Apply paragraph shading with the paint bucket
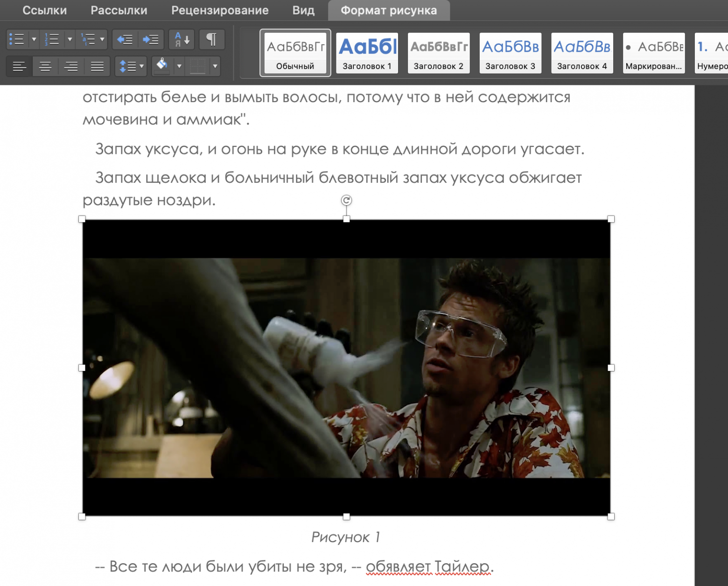Image resolution: width=728 pixels, height=586 pixels. 162,66
